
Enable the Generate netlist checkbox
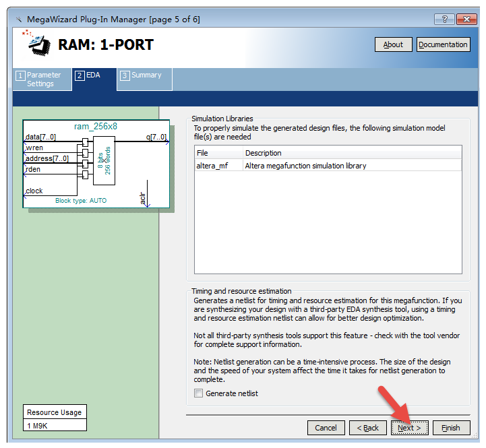(198, 393)
